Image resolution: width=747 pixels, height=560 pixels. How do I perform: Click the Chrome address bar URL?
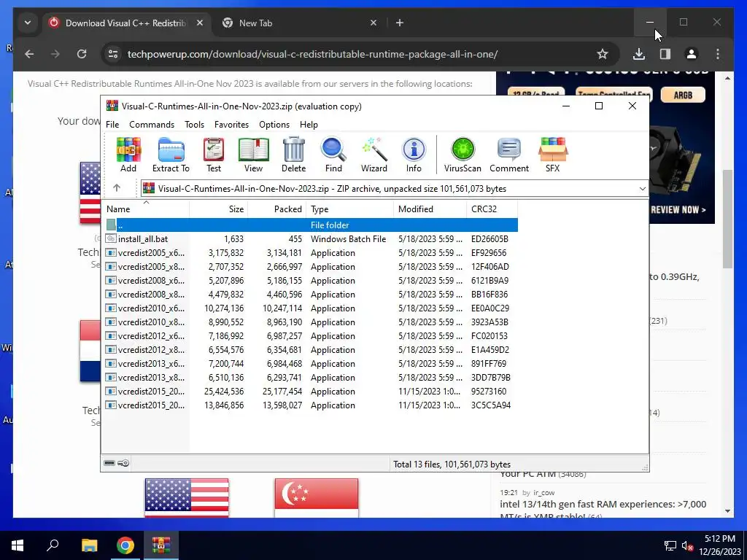312,54
